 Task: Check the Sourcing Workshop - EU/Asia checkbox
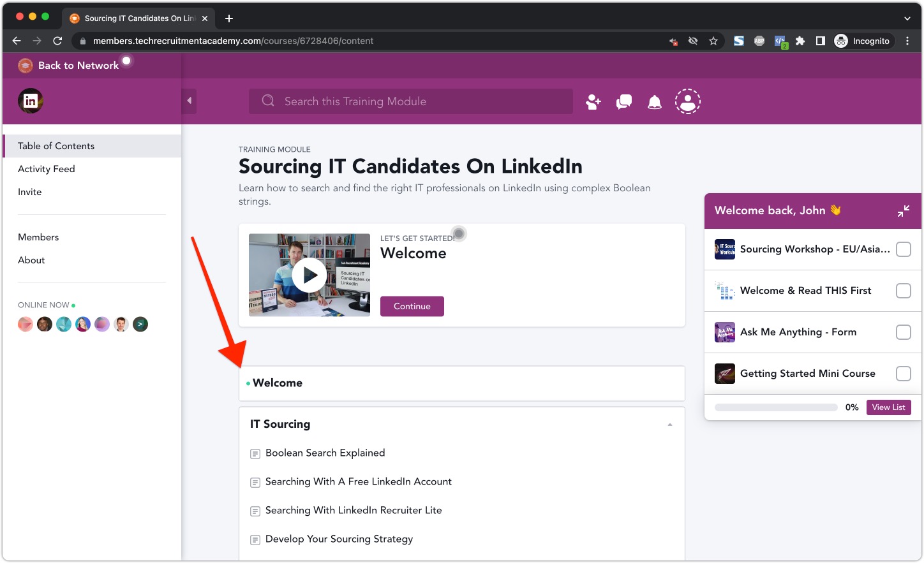point(904,249)
